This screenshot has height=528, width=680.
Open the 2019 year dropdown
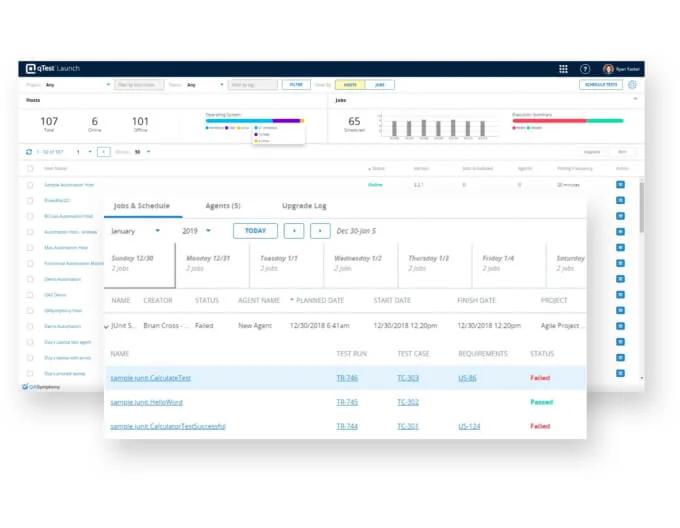(197, 231)
